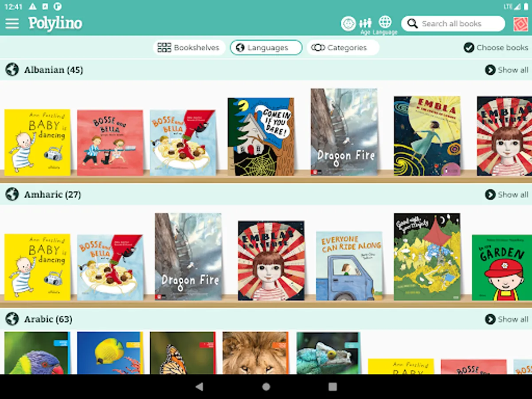
Task: Open Everyone Can Ride Along book
Action: 349,266
